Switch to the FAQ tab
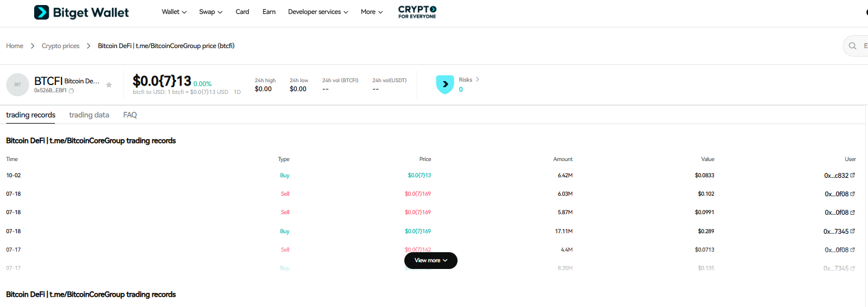The image size is (868, 307). coord(130,115)
